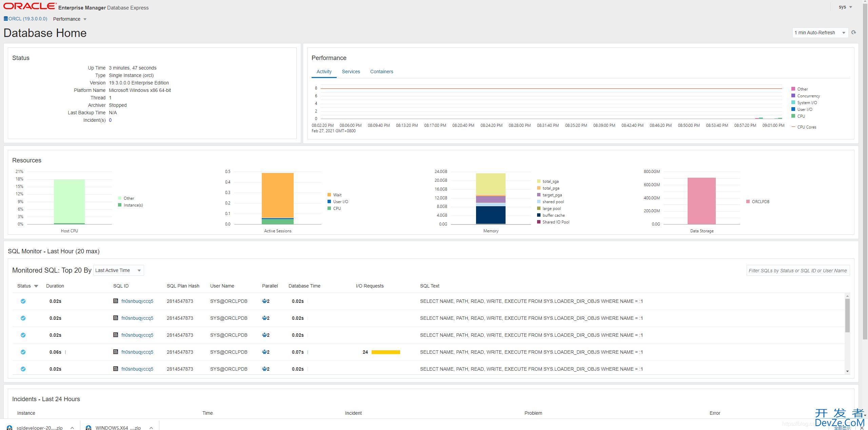Image resolution: width=868 pixels, height=430 pixels.
Task: Open the 1 min Auto-Refresh dropdown
Action: (820, 33)
